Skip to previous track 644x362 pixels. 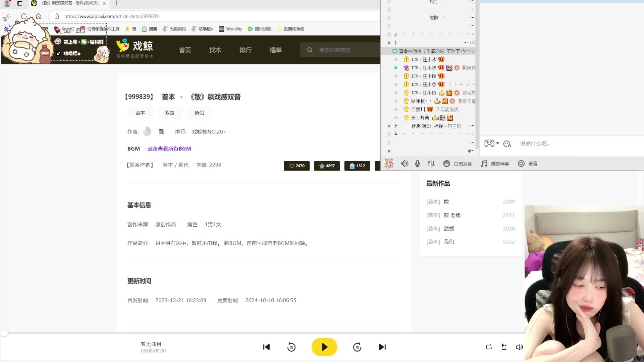pyautogui.click(x=266, y=347)
